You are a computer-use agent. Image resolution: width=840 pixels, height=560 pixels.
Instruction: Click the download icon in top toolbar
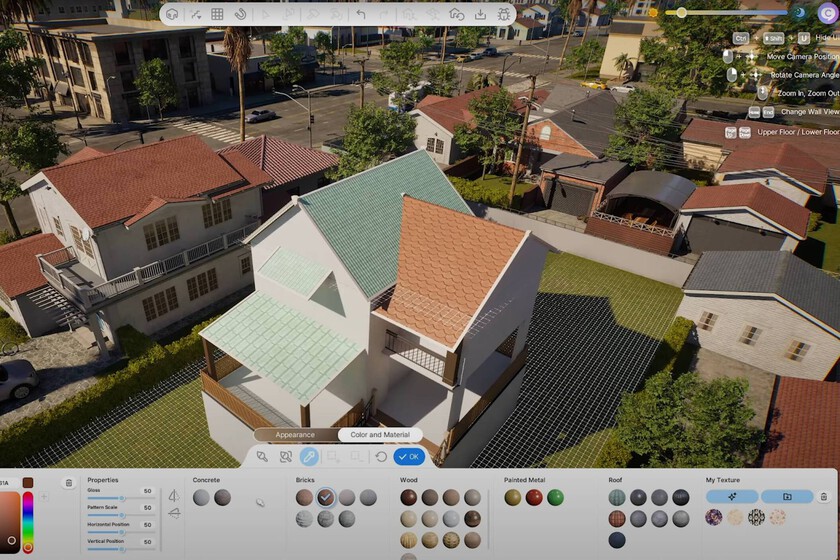click(481, 14)
